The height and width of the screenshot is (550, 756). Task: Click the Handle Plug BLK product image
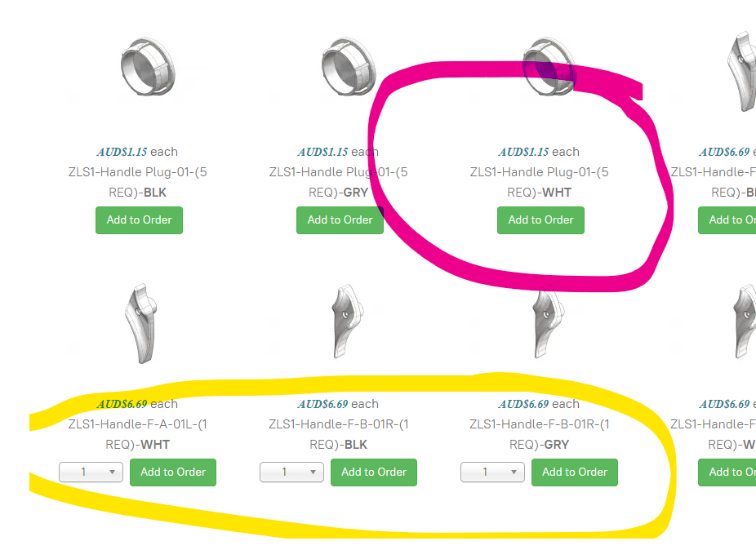pyautogui.click(x=148, y=67)
